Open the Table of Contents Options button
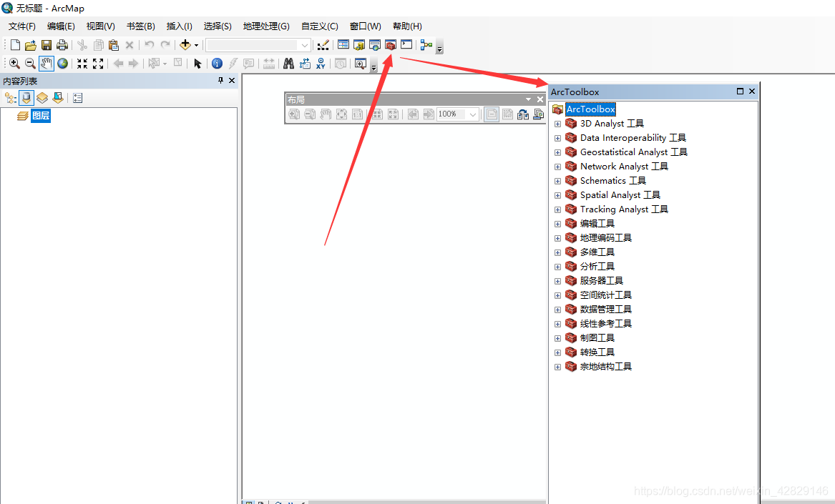Viewport: 835px width, 504px height. click(78, 98)
